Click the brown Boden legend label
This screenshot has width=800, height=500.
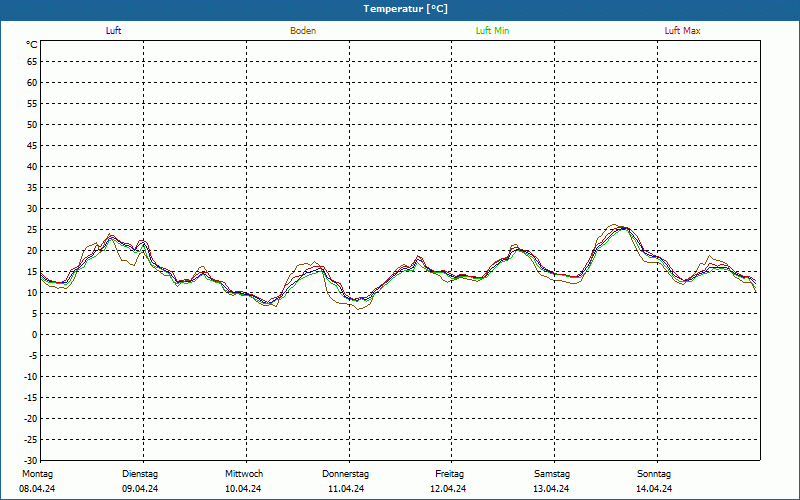tap(303, 31)
